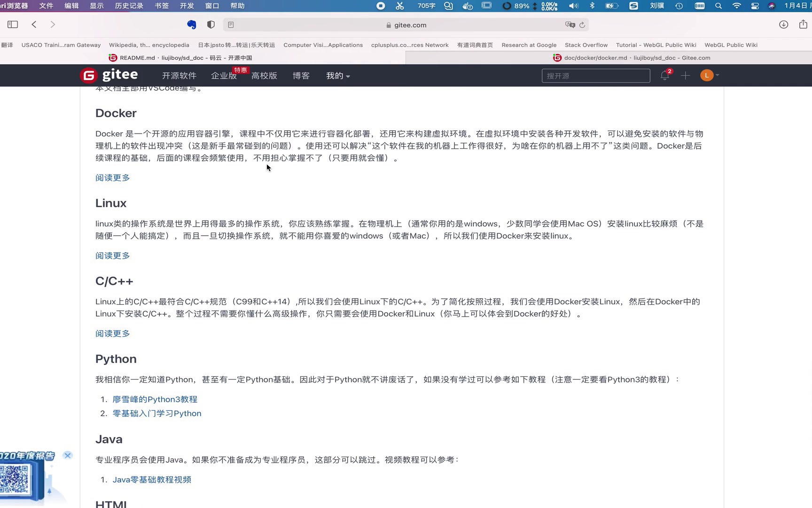Open Control Center
This screenshot has width=812, height=508.
[x=755, y=6]
